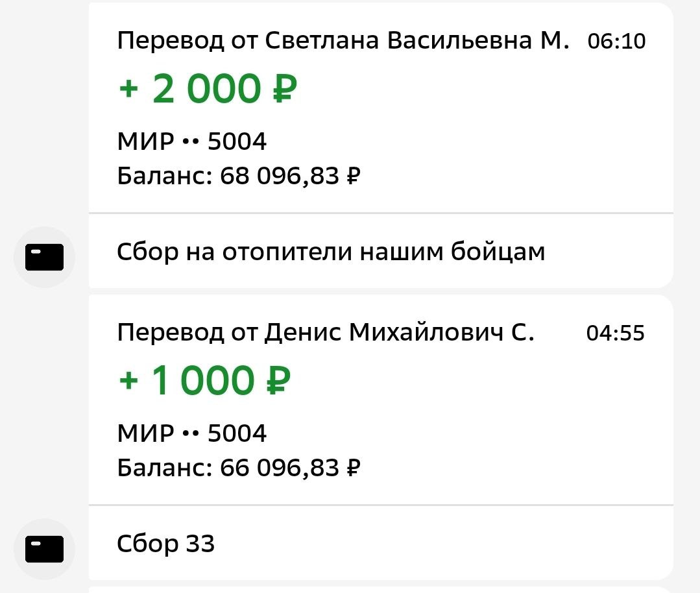Select the 04:55 timestamp
The width and height of the screenshot is (700, 593).
coord(616,333)
